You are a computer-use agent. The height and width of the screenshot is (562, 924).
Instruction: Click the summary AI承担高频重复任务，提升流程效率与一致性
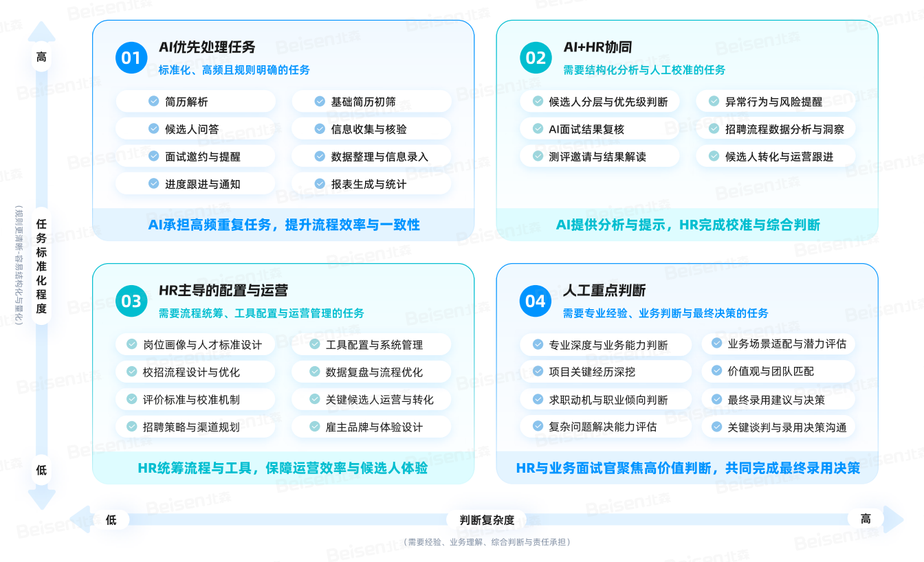[284, 225]
